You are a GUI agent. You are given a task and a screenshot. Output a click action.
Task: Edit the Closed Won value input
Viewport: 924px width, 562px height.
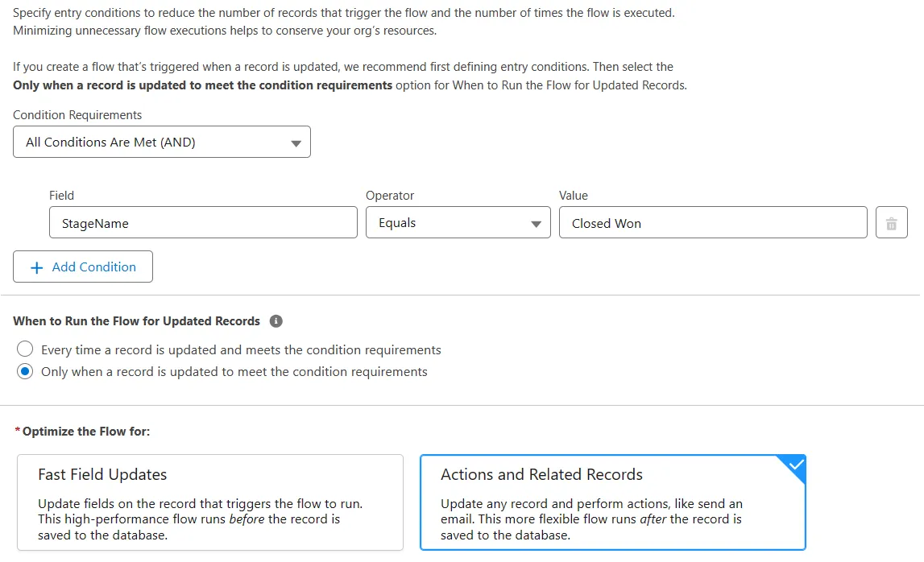[x=713, y=223]
